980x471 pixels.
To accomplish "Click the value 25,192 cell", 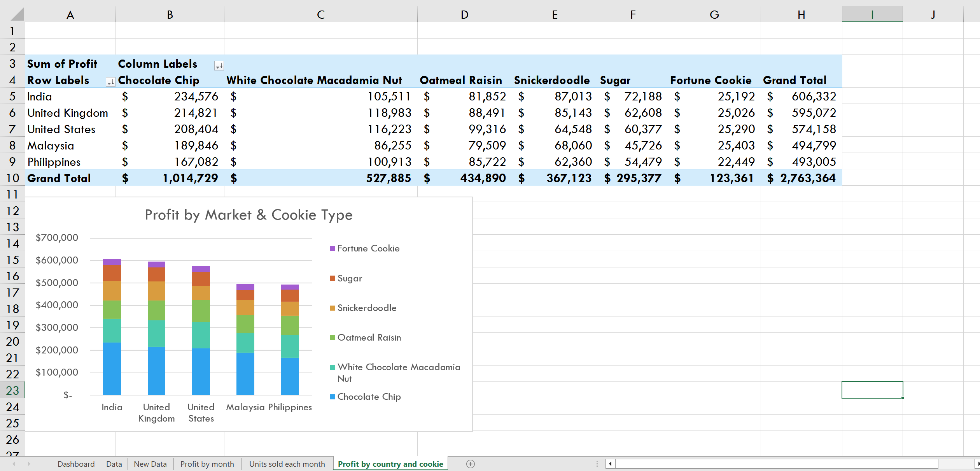I will click(714, 96).
